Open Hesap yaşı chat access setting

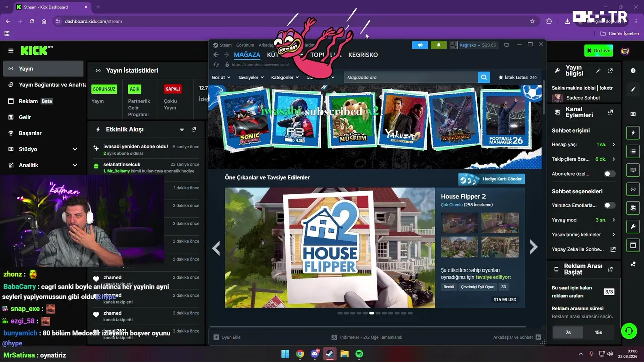[x=584, y=144]
